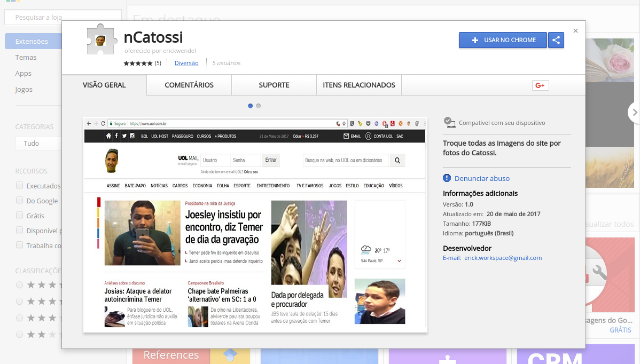Screen dimensions: 640x364
Task: Select the third star rating radio filter
Action: point(19,318)
